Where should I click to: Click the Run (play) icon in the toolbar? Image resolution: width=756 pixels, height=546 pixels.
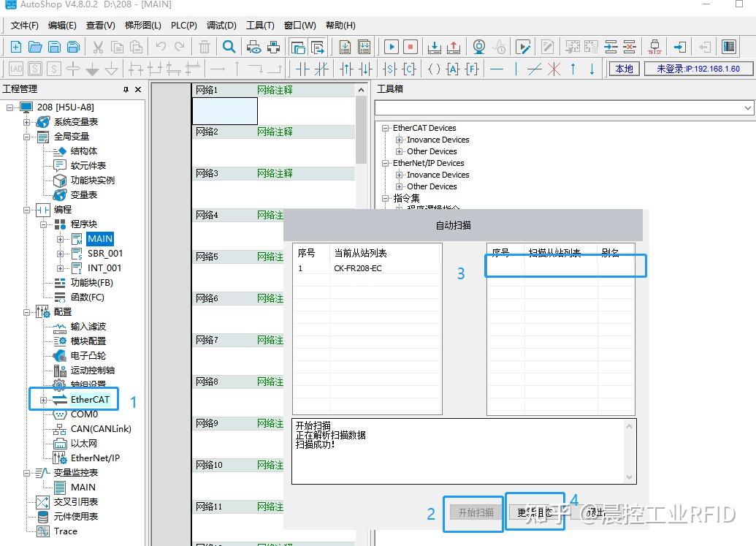pos(392,47)
